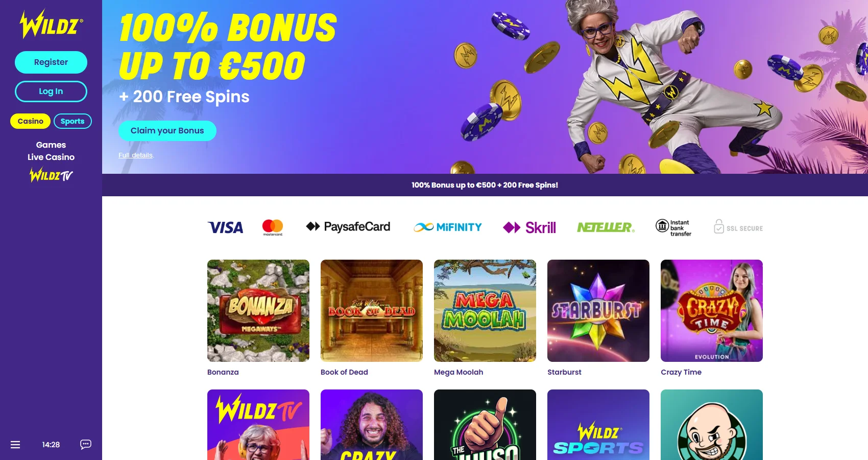Click the Neteller logo
The height and width of the screenshot is (460, 868).
606,227
